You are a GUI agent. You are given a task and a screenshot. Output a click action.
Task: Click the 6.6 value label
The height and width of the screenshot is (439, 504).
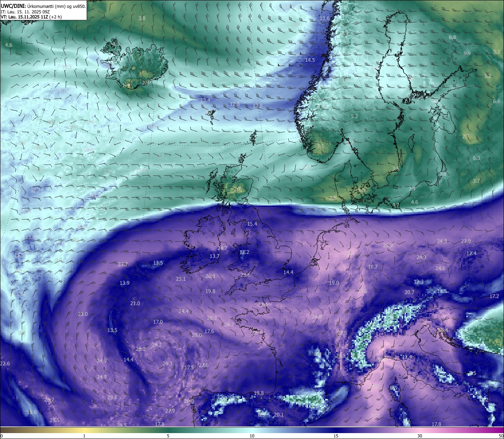click(497, 101)
